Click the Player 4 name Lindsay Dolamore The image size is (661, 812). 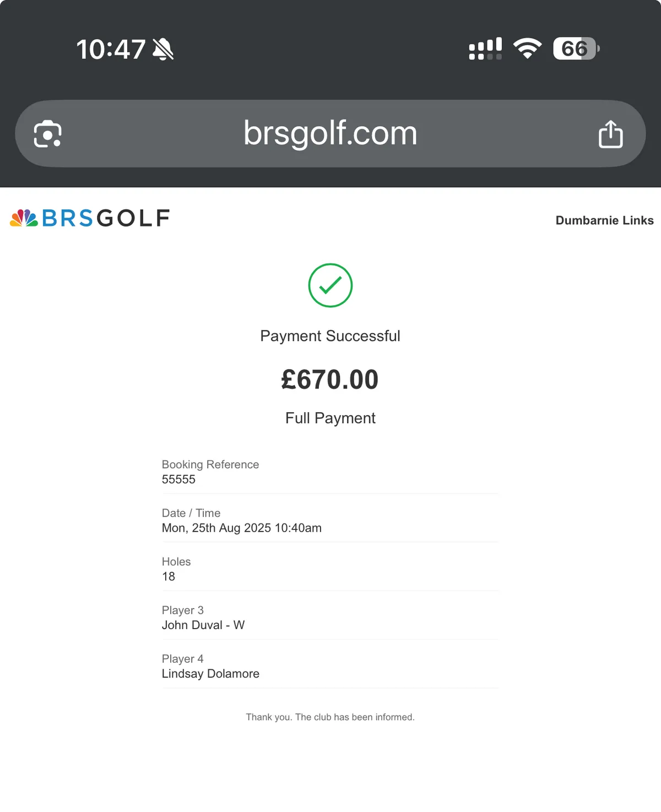[210, 673]
